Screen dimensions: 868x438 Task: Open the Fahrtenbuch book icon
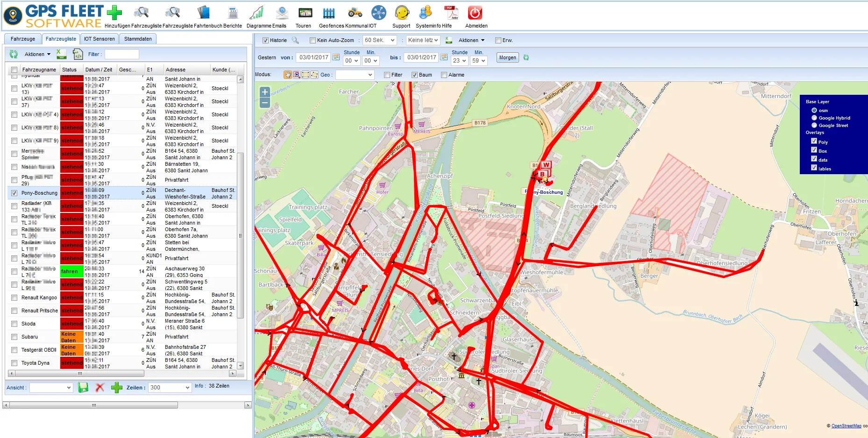point(203,13)
